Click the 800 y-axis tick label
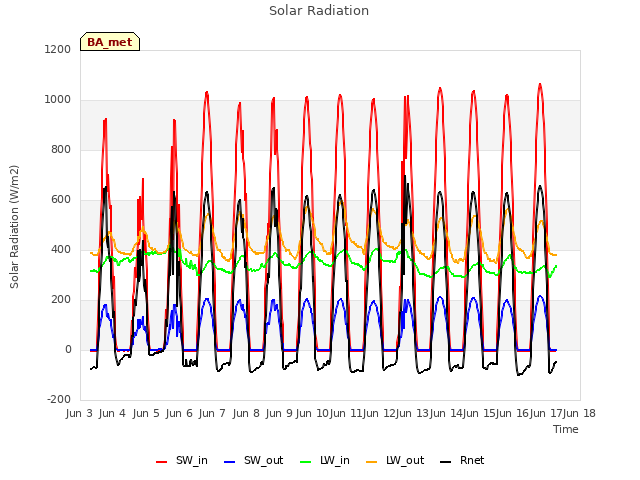The image size is (640, 480). [x=61, y=149]
